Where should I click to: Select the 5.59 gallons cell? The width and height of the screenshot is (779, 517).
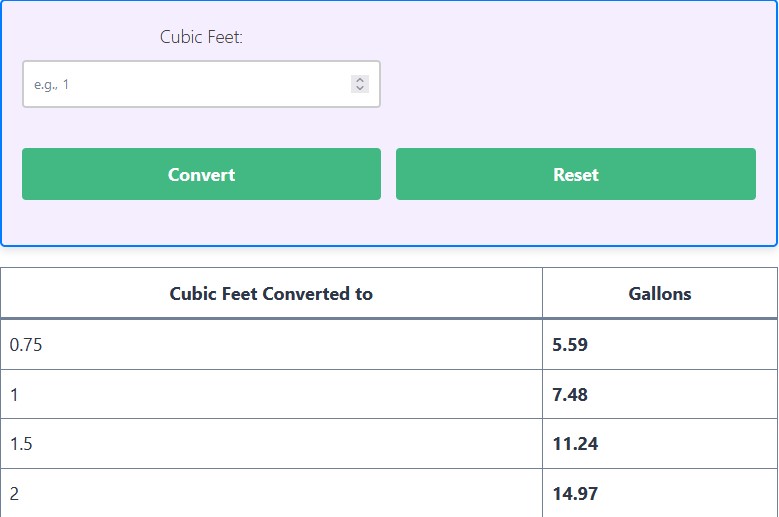[x=660, y=344]
